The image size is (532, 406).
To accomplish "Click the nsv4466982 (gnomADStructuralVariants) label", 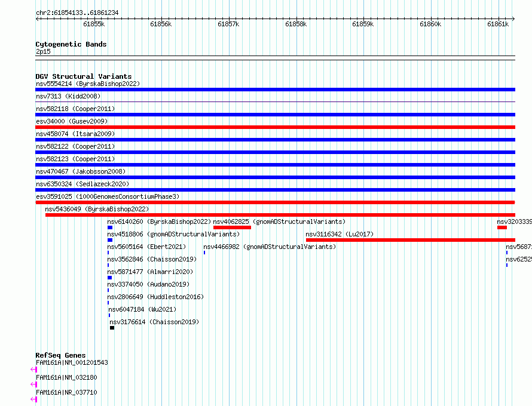I will [x=270, y=247].
